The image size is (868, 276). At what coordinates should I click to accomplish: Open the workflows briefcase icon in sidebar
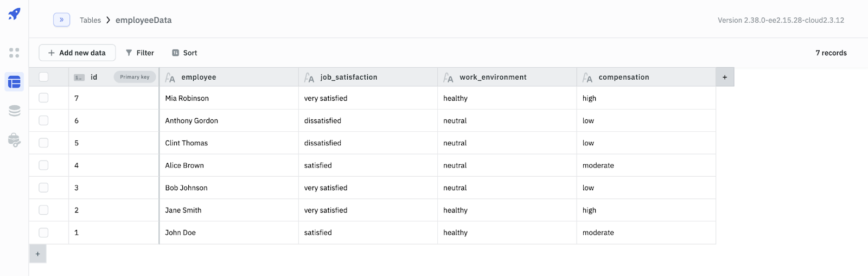pos(14,140)
